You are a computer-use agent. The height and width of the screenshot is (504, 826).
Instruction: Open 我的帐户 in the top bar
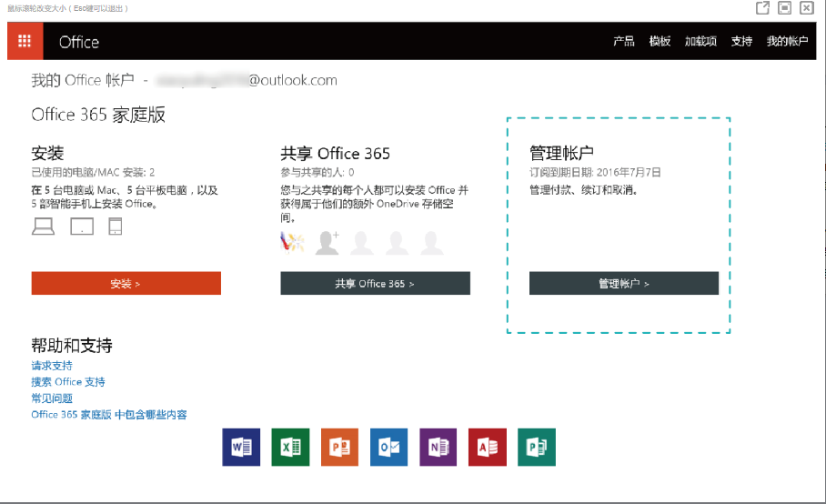(x=787, y=42)
